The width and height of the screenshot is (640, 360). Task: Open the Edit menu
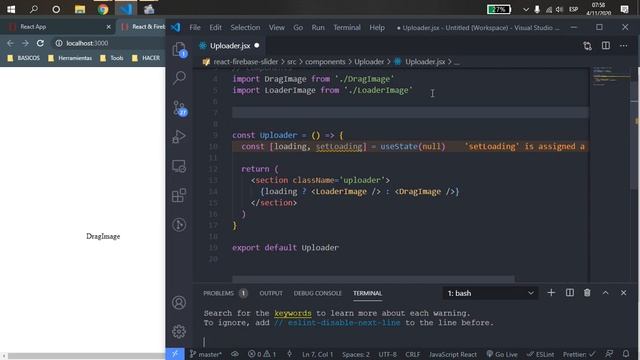click(x=216, y=27)
